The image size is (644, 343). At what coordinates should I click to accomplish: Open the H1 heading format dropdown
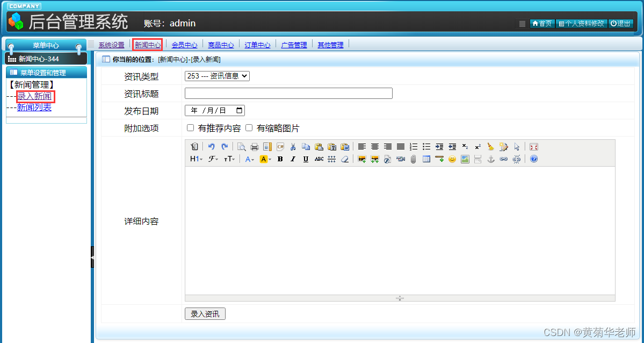(x=197, y=159)
